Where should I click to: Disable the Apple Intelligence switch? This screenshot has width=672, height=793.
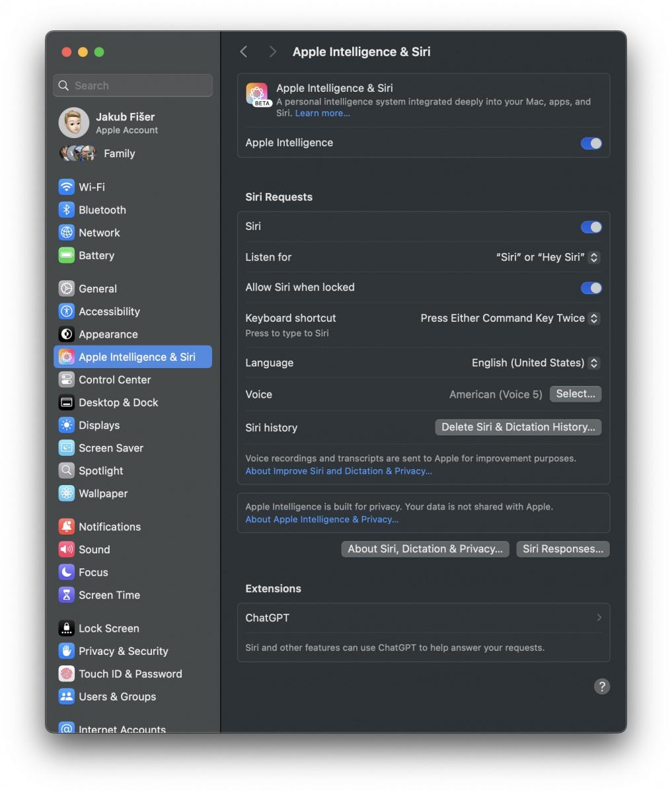[591, 143]
